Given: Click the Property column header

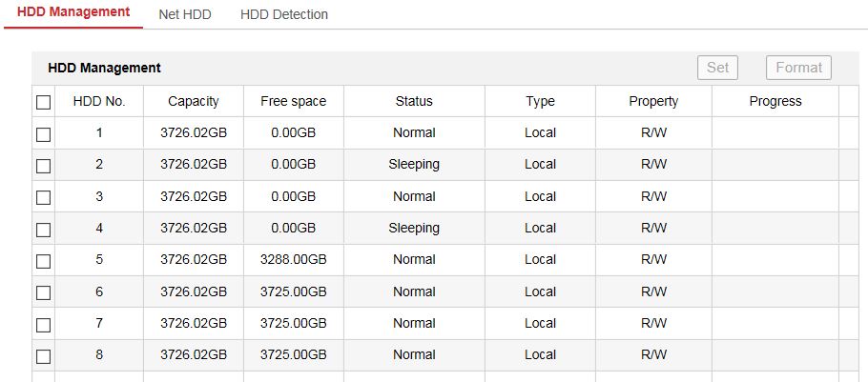Looking at the screenshot, I should [653, 101].
